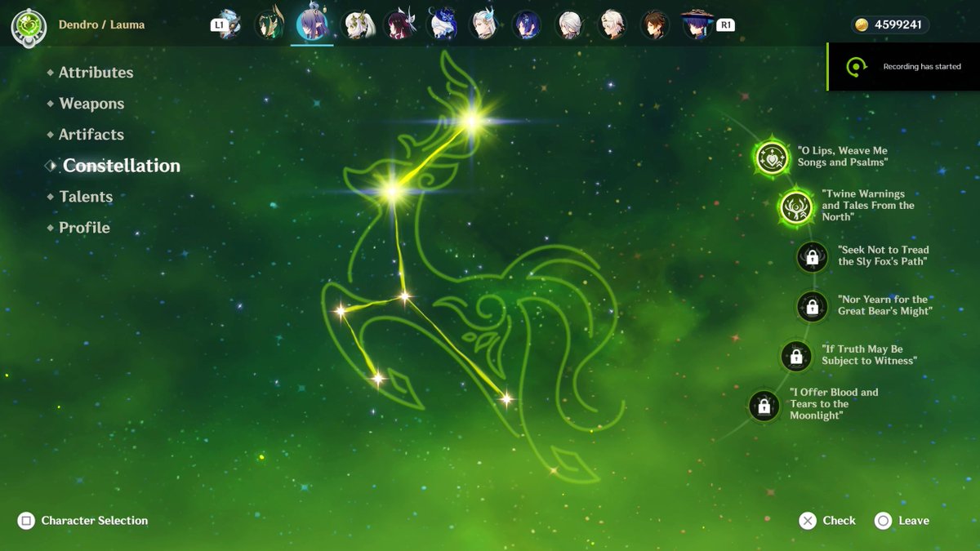
Task: Click the leftmost star on the deer's foreleg
Action: tap(341, 310)
